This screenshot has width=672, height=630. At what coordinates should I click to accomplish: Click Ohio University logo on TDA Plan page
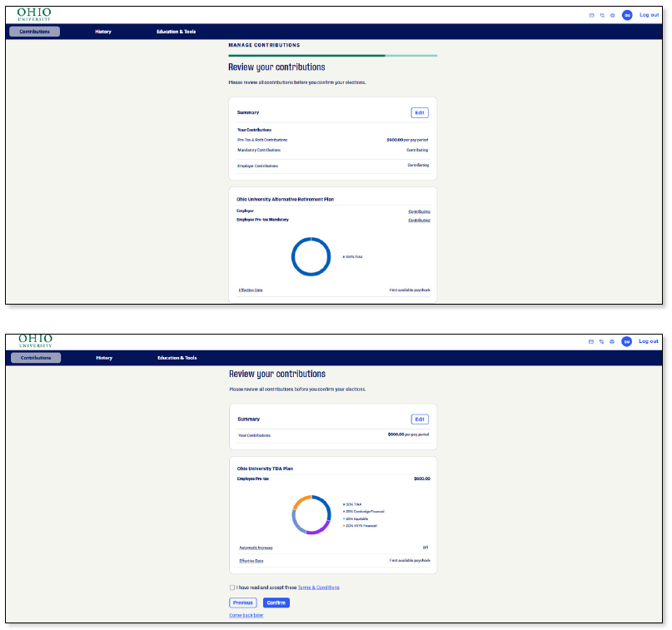pyautogui.click(x=35, y=340)
